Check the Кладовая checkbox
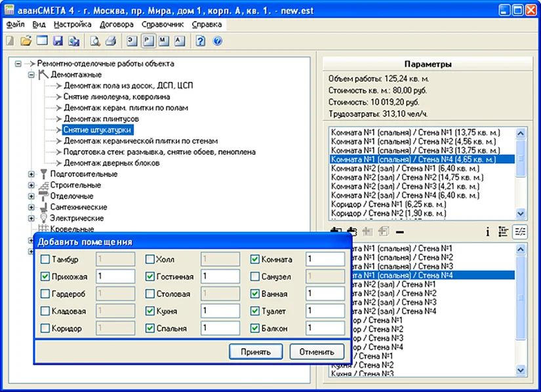The image size is (541, 392). [45, 311]
